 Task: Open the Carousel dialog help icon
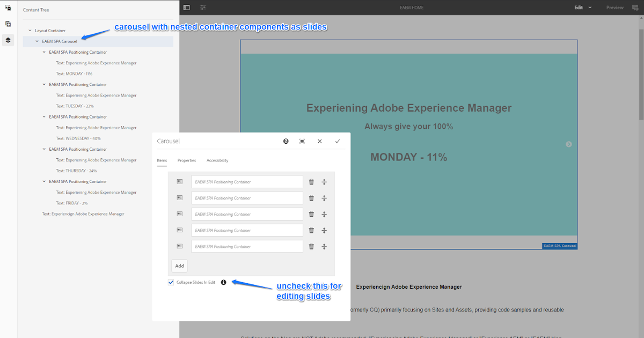[286, 141]
